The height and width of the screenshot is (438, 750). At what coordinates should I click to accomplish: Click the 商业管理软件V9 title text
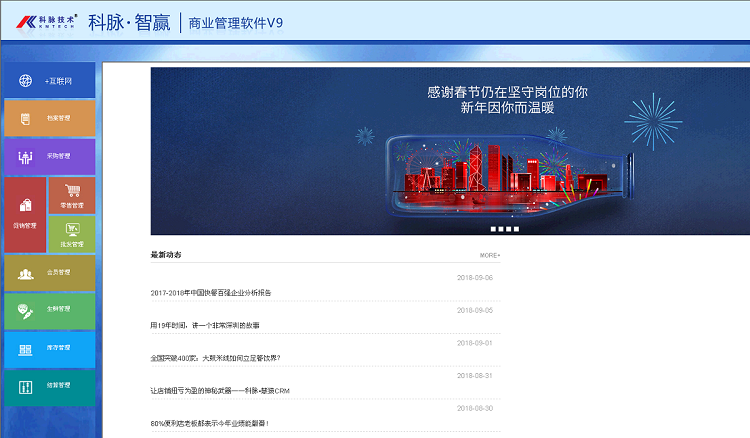pos(236,23)
